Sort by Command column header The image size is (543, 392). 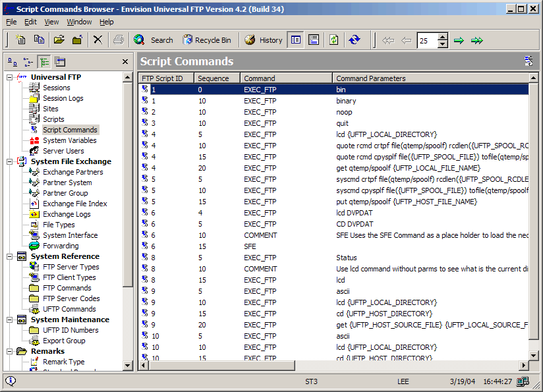tap(287, 78)
